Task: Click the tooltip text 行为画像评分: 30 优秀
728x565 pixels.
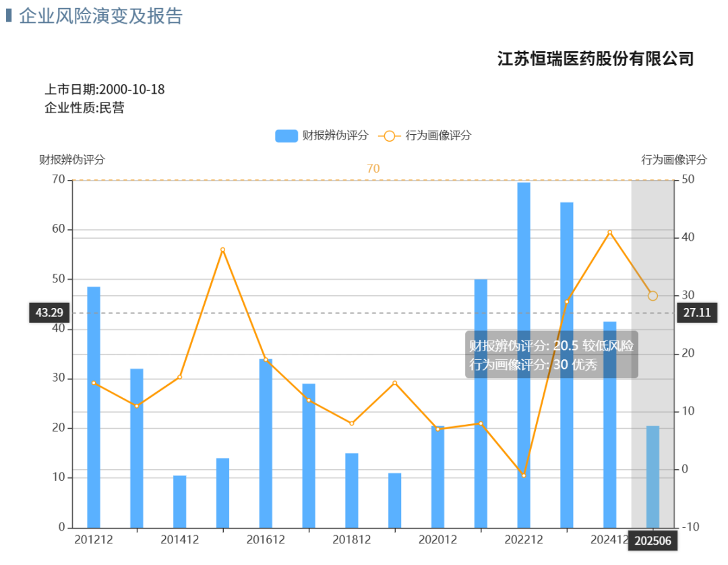Action: (533, 365)
